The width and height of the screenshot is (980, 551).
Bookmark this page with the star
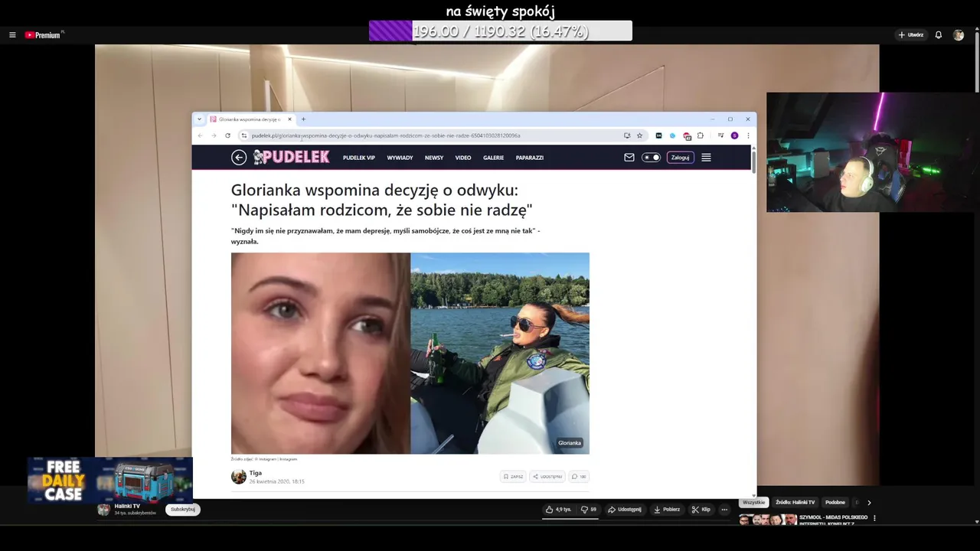click(639, 135)
